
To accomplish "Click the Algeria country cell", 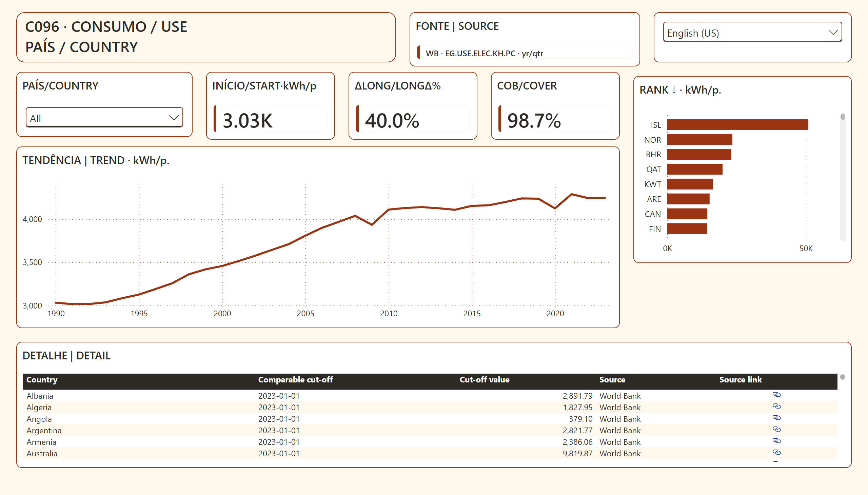I will pos(39,408).
